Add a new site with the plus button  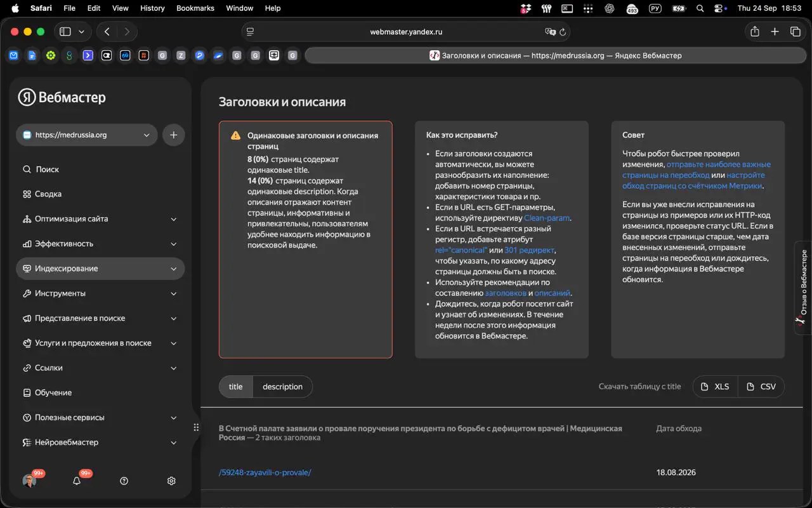click(174, 135)
